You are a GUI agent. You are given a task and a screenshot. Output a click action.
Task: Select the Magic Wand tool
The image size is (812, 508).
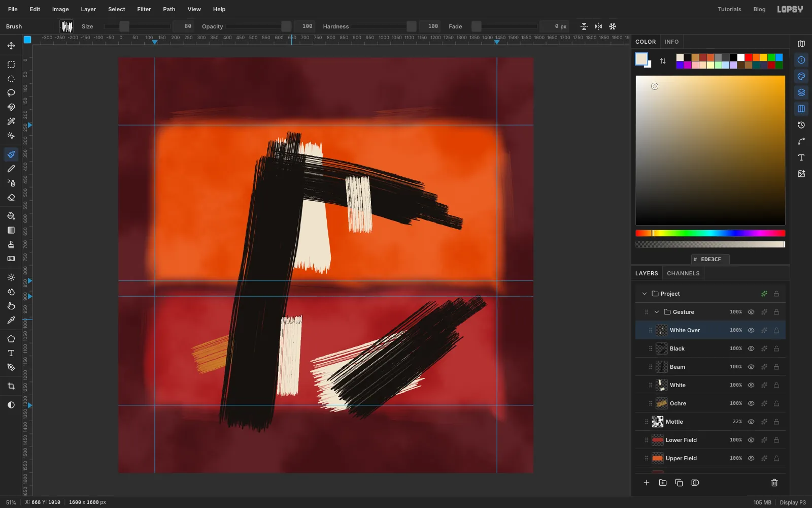coord(11,121)
